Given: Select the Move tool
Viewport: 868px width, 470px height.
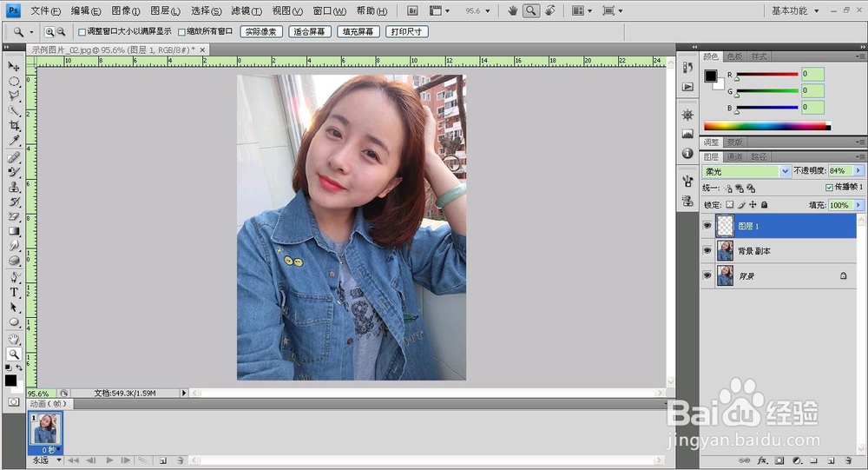Looking at the screenshot, I should point(14,67).
